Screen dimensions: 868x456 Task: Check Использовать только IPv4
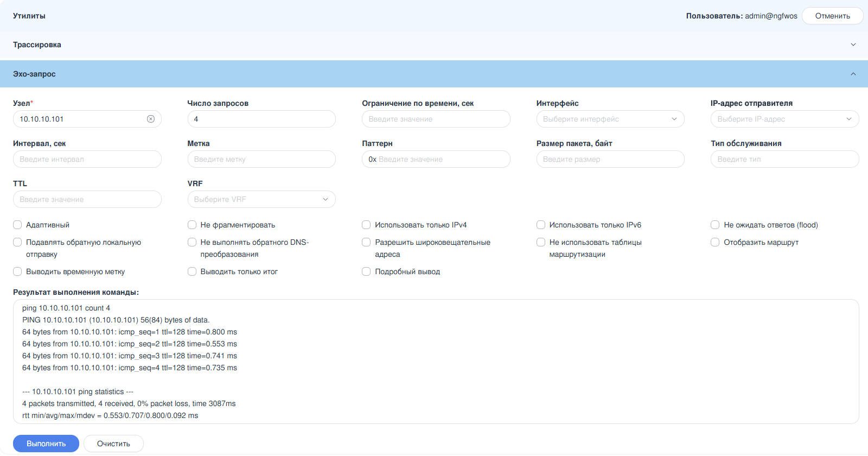pos(366,225)
